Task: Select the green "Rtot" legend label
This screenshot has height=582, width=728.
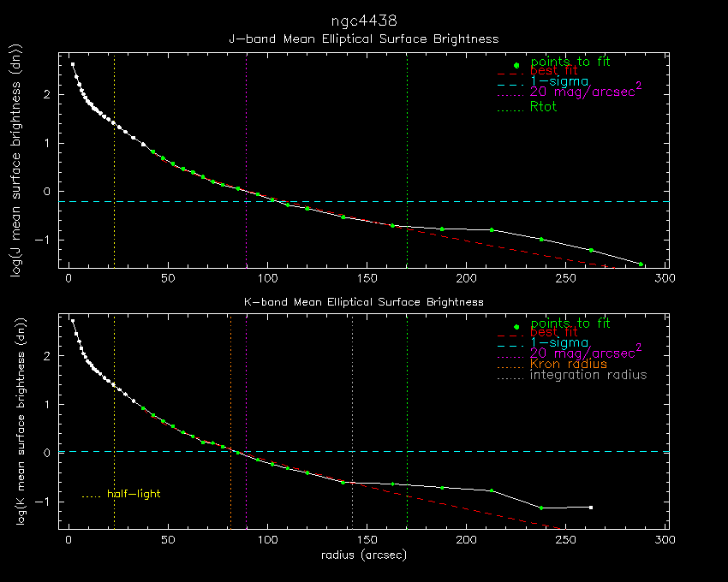Action: tap(544, 108)
